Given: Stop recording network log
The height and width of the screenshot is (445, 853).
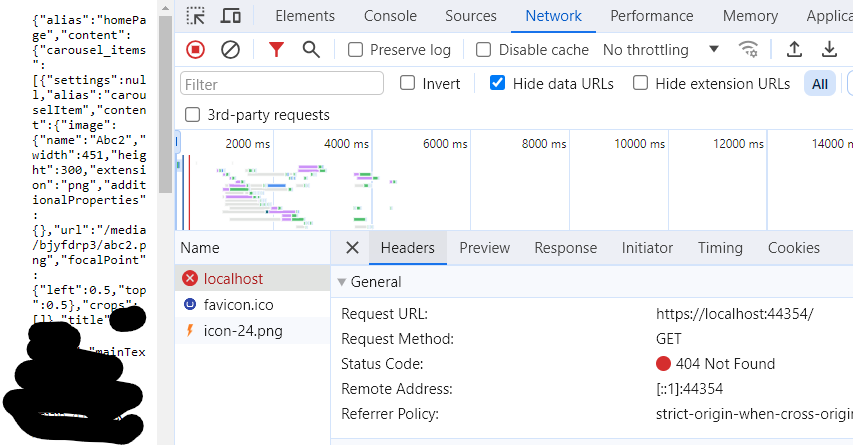Looking at the screenshot, I should tap(195, 50).
